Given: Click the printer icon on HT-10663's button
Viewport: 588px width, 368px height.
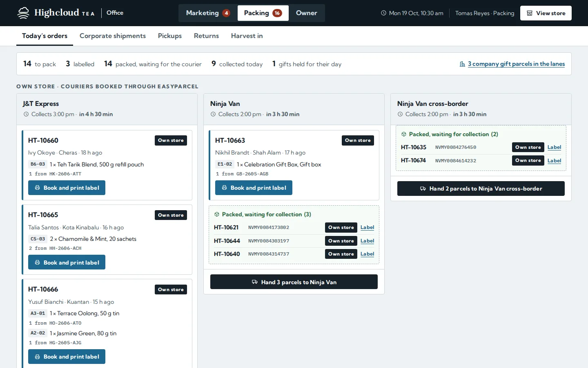Looking at the screenshot, I should click(225, 188).
